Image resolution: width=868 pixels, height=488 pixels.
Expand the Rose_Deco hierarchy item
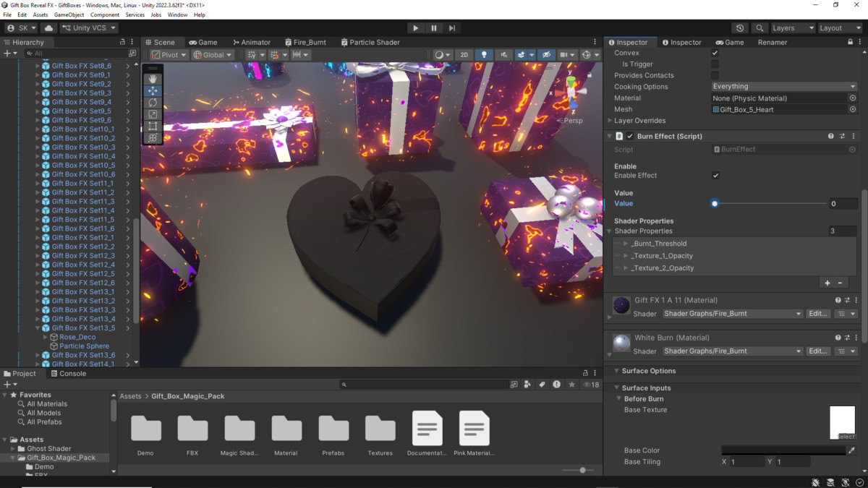tap(45, 337)
